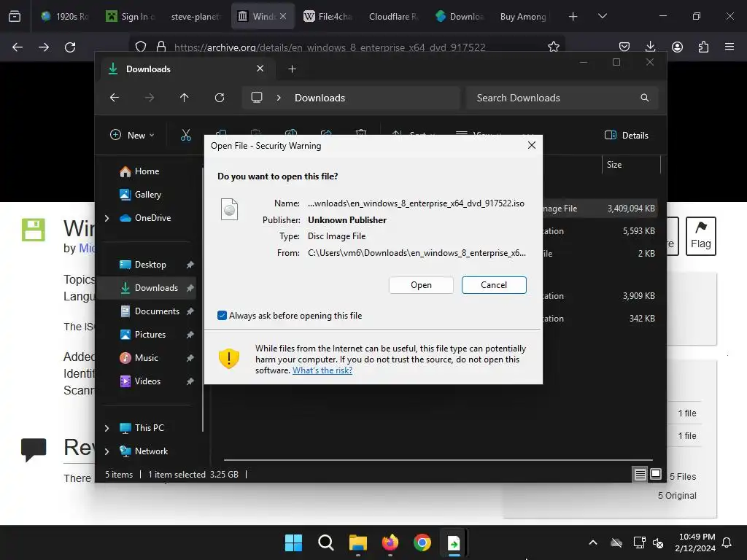Viewport: 747px width, 560px height.
Task: Expand the This PC tree node
Action: tap(107, 428)
